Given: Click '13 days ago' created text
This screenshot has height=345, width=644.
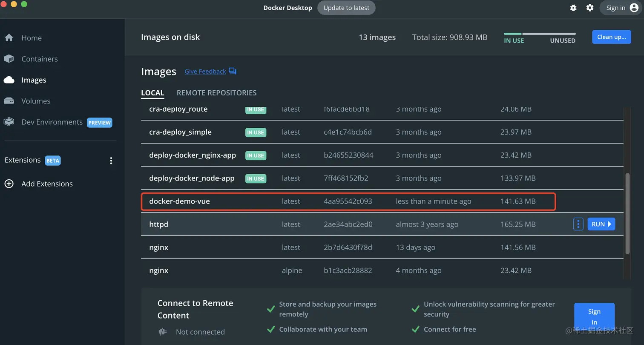Looking at the screenshot, I should (x=416, y=247).
